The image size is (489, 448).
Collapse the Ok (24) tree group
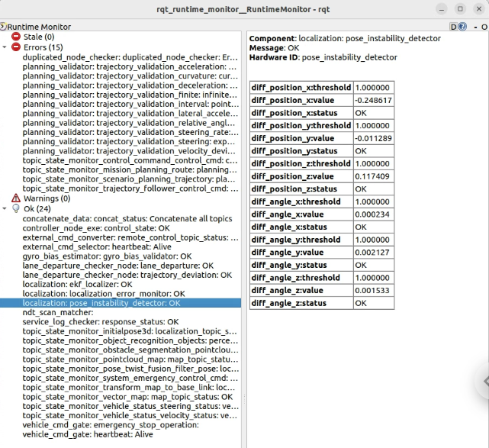coord(6,208)
